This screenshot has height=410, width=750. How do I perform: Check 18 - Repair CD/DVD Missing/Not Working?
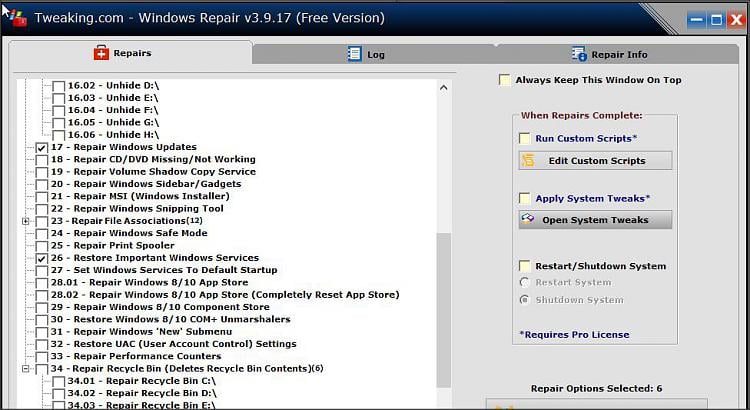tap(42, 160)
